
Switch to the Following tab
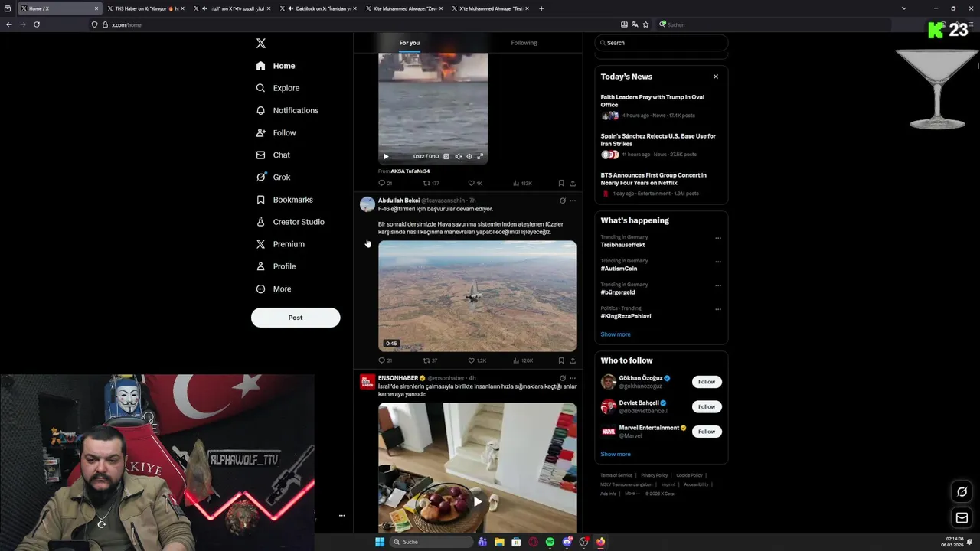524,43
